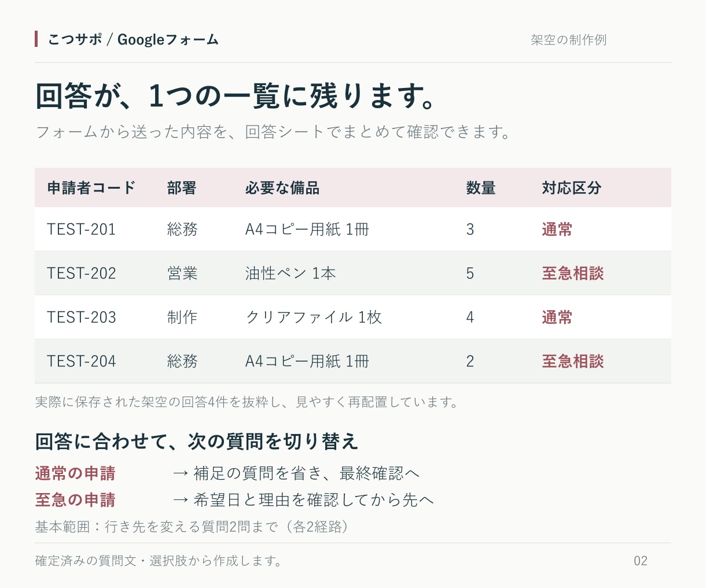Click A4コピー用紙 1冊 in the TEST-204 row
The height and width of the screenshot is (588, 706).
307,361
